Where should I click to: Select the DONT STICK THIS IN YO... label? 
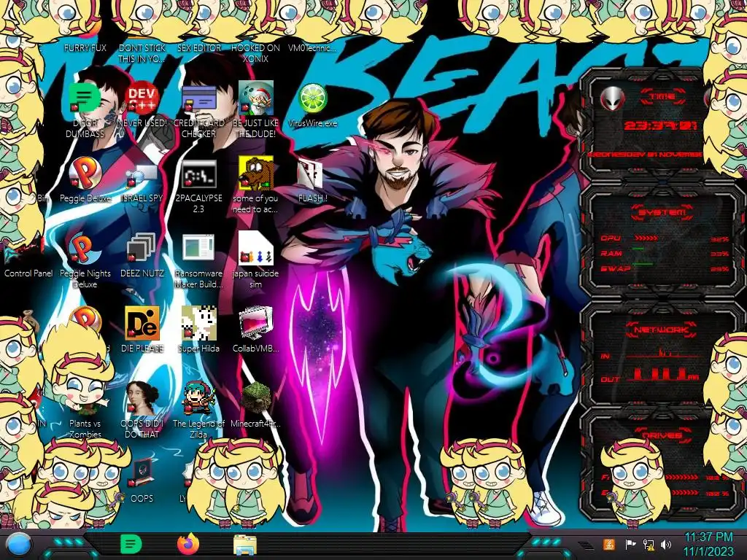point(142,53)
